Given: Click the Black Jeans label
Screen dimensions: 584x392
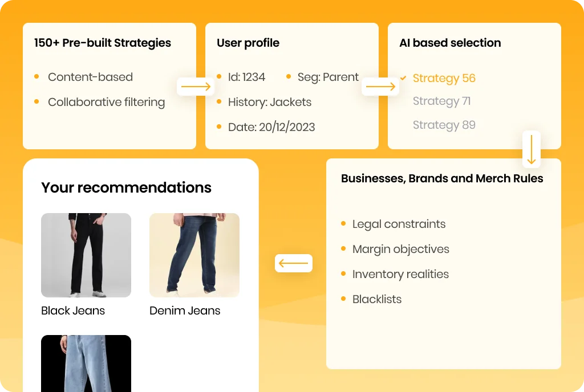Looking at the screenshot, I should pyautogui.click(x=73, y=311).
